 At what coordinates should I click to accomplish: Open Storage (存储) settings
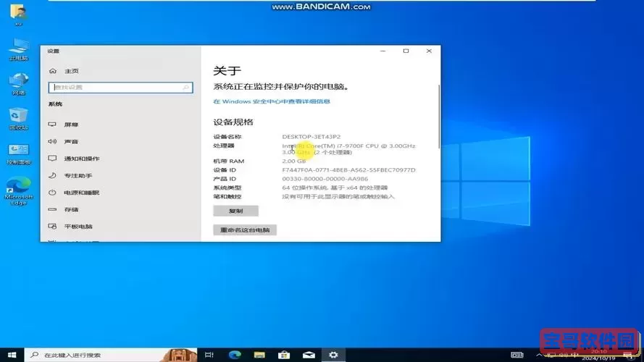(x=71, y=210)
